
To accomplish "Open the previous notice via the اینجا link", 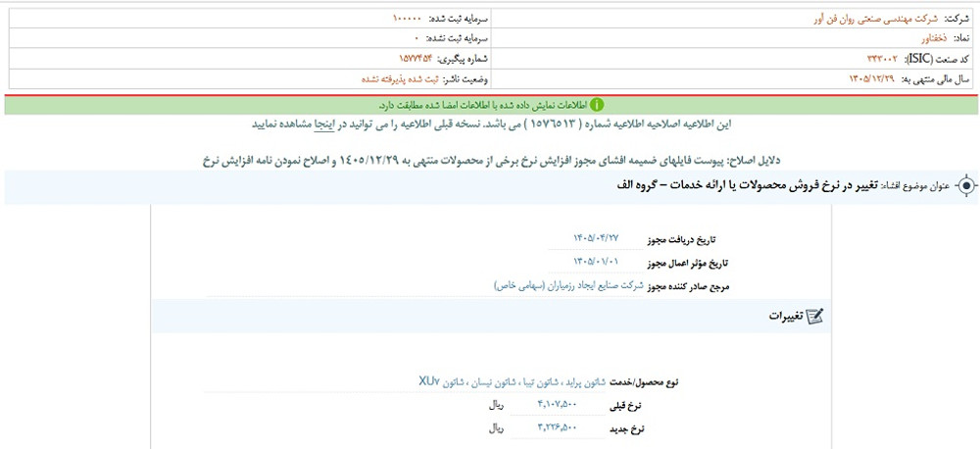I will (x=323, y=124).
